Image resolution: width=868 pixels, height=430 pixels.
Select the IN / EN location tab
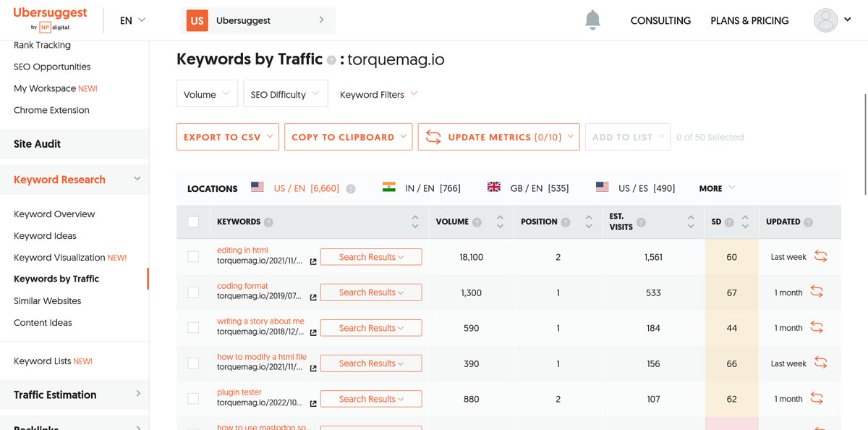click(421, 188)
